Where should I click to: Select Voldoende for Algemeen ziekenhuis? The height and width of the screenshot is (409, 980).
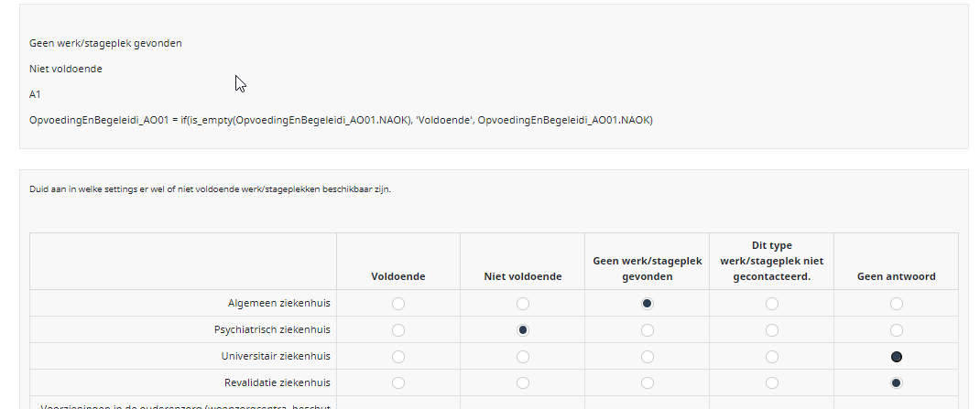(x=397, y=303)
